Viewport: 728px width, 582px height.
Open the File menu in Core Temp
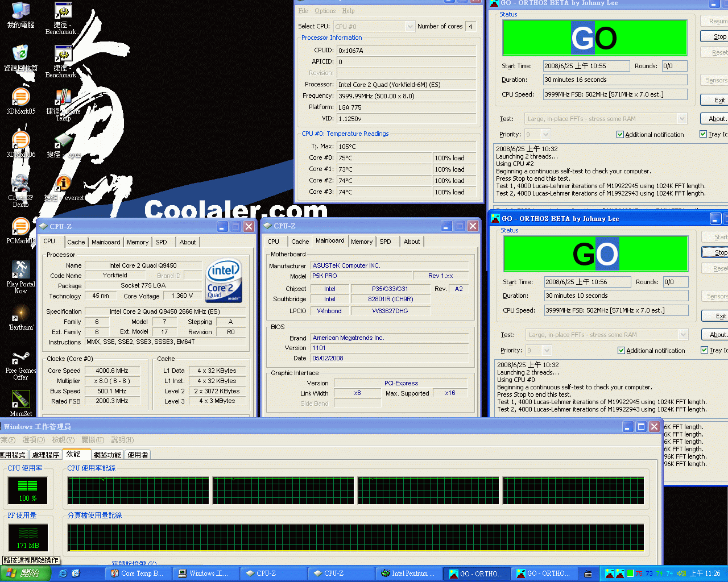[x=303, y=11]
